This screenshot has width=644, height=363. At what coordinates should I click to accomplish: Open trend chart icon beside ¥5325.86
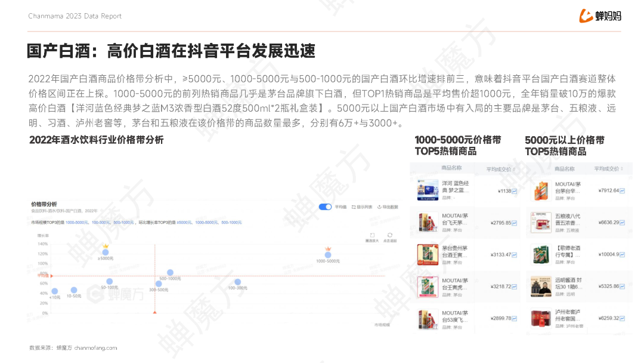pos(622,287)
